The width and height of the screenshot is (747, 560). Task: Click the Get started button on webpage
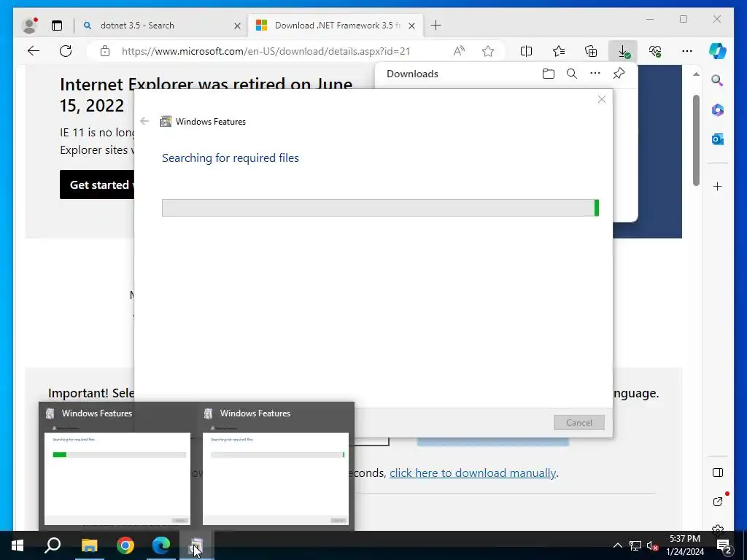click(x=97, y=184)
